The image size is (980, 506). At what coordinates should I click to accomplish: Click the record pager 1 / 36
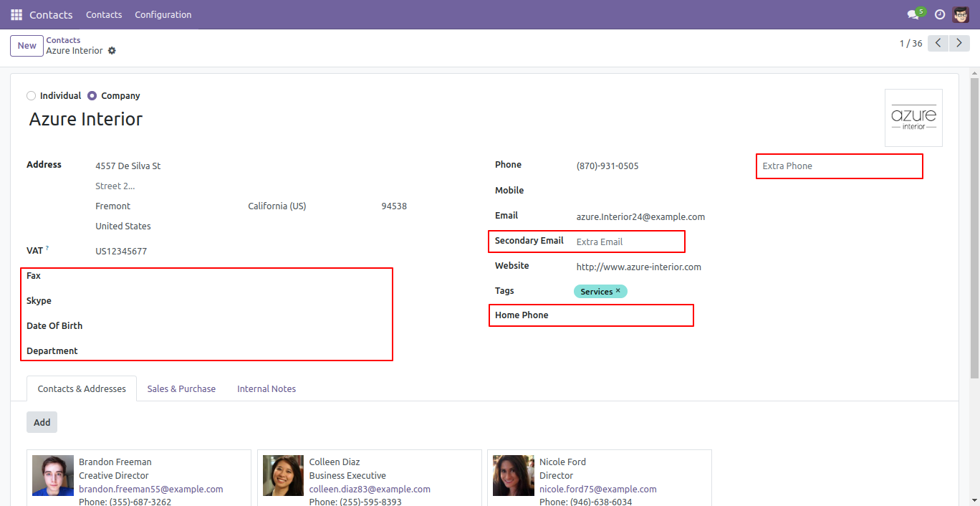(911, 44)
